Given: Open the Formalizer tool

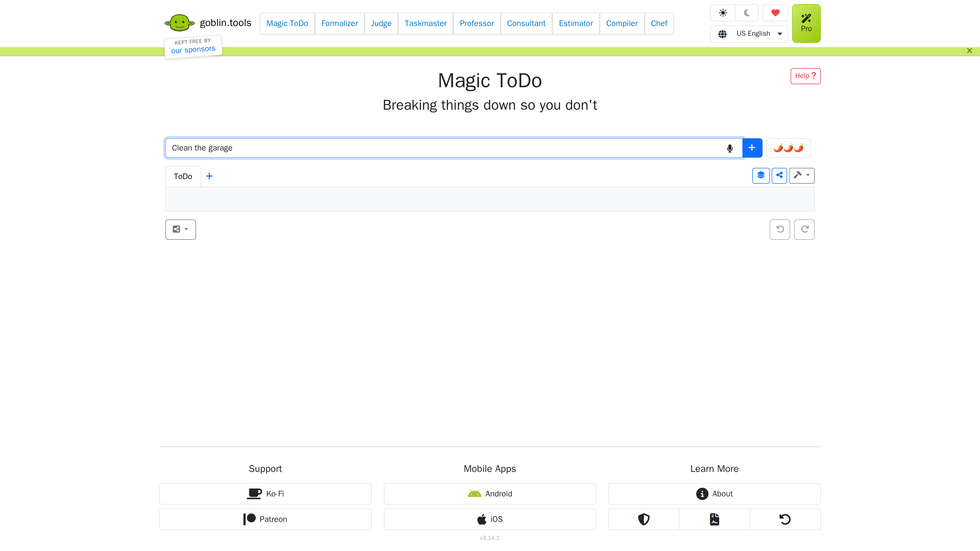Looking at the screenshot, I should 339,23.
